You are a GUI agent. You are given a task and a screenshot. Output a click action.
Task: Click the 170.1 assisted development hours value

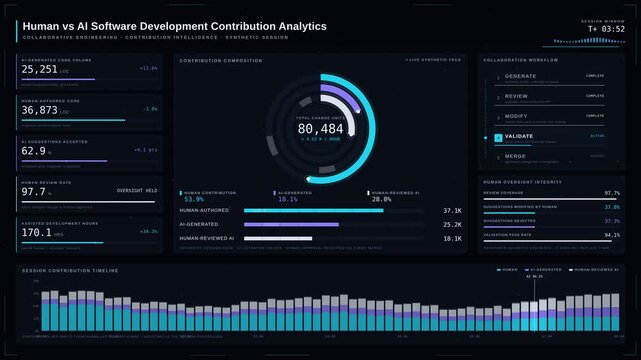(x=36, y=233)
